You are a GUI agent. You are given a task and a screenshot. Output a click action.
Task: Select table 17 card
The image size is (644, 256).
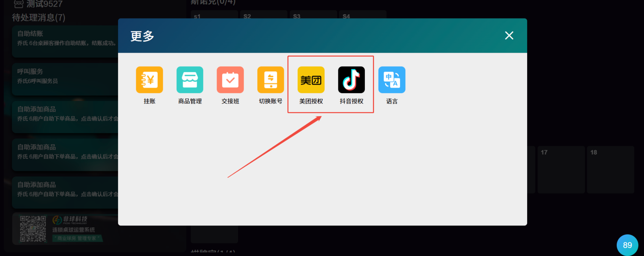pos(561,169)
